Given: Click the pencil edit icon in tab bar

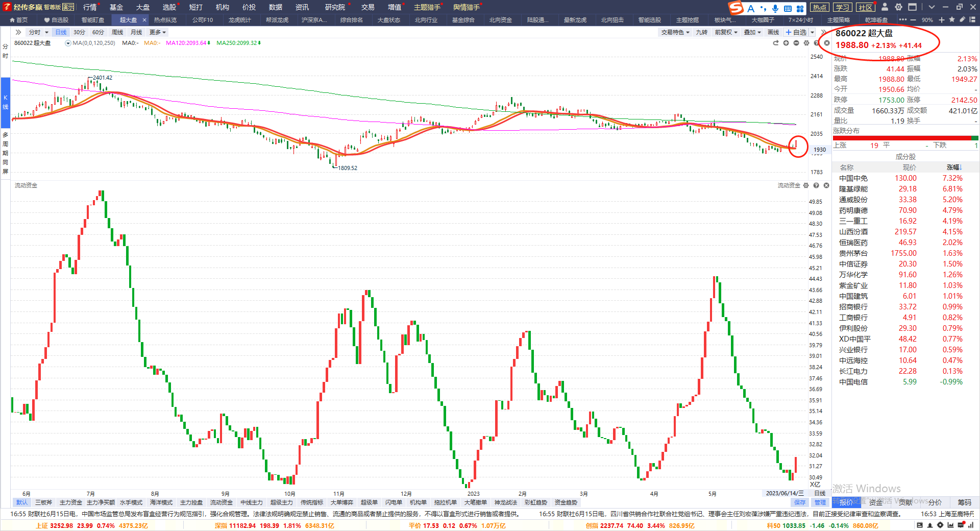Looking at the screenshot, I should [962, 19].
